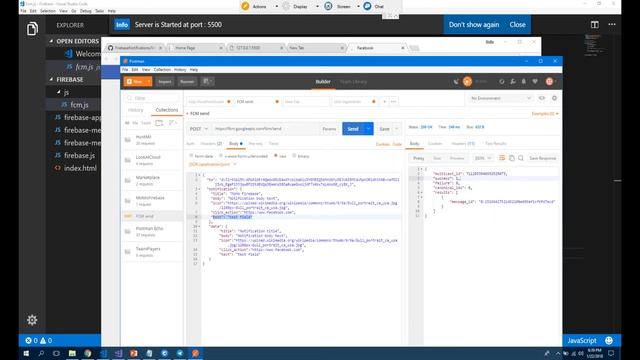Click Postman orange sync status icon
Image resolution: width=640 pixels, height=360 pixels.
point(467,82)
